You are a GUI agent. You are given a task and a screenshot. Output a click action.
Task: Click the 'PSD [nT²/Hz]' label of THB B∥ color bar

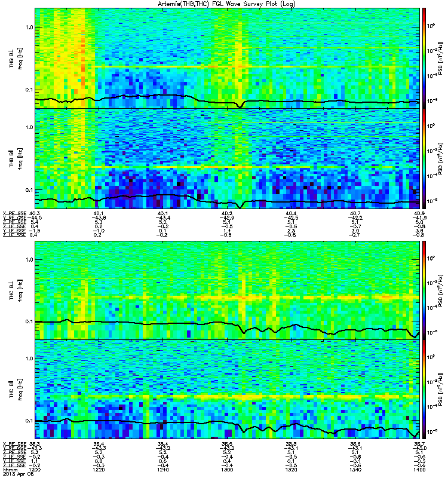[441, 158]
